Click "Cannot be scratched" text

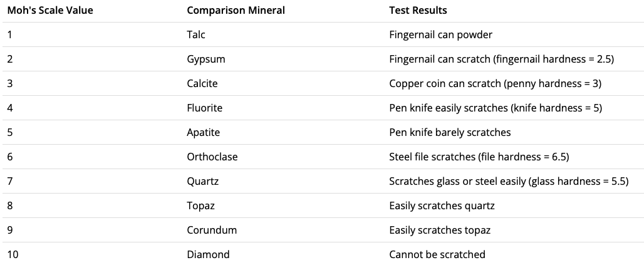click(437, 255)
